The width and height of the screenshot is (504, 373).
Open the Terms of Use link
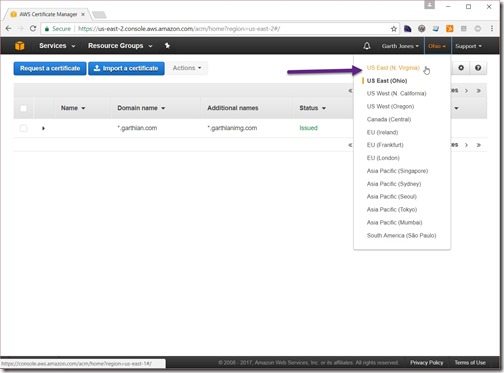[x=470, y=363]
